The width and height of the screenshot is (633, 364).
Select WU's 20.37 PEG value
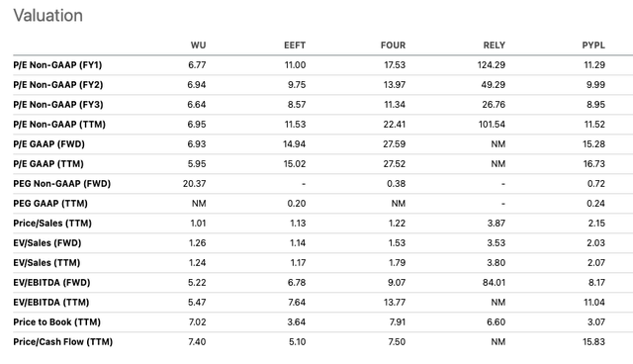click(x=194, y=184)
